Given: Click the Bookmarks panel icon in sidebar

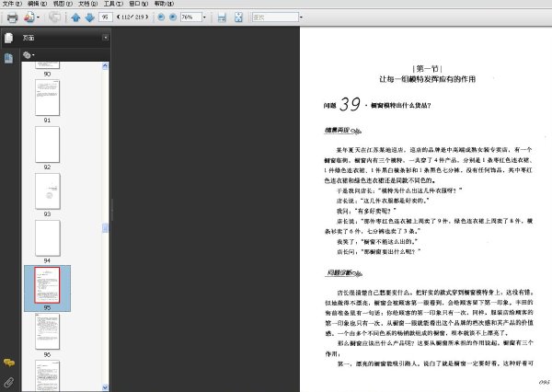Looking at the screenshot, I should [x=8, y=58].
